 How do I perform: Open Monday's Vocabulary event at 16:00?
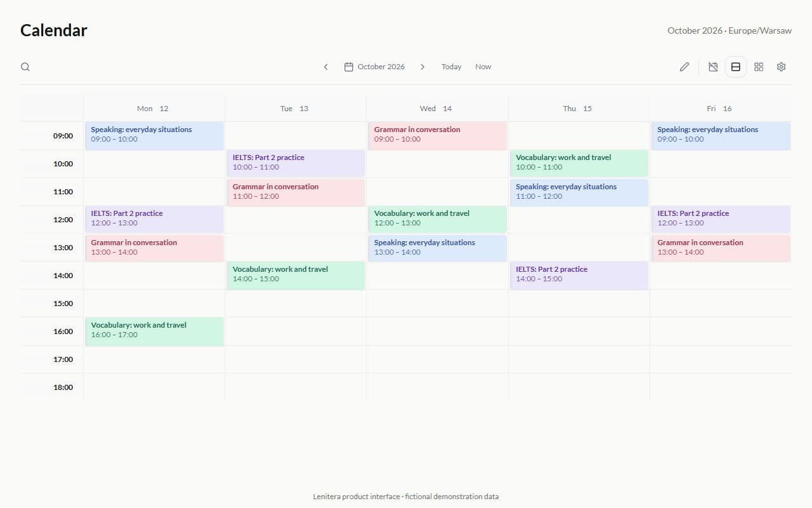(x=154, y=331)
